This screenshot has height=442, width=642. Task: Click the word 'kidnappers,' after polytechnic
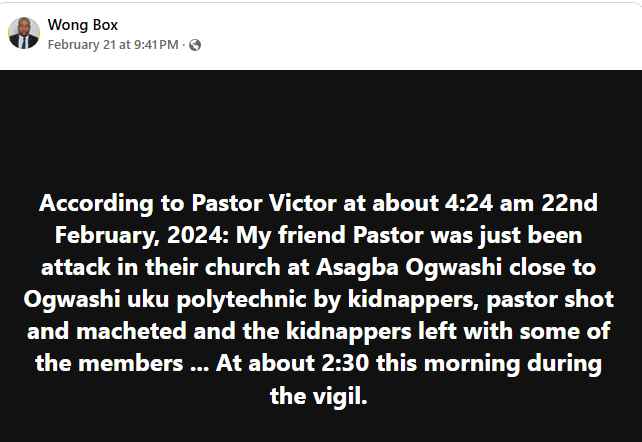pos(413,300)
